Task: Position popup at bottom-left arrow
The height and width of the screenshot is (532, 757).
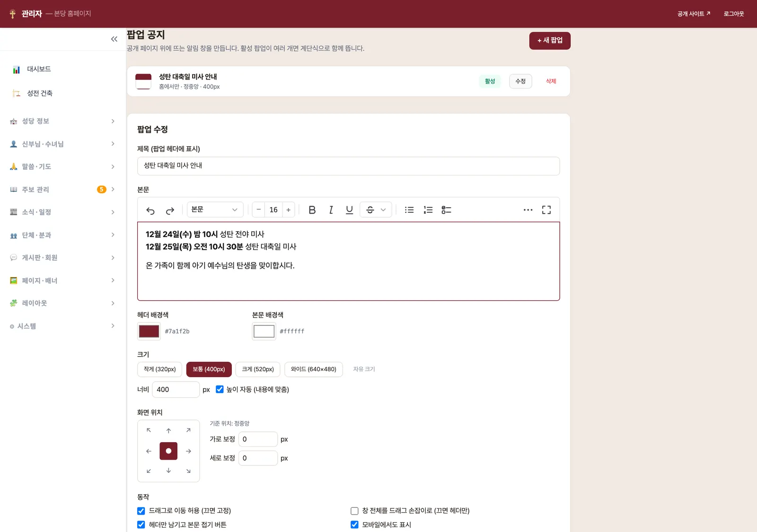Action: [x=149, y=471]
